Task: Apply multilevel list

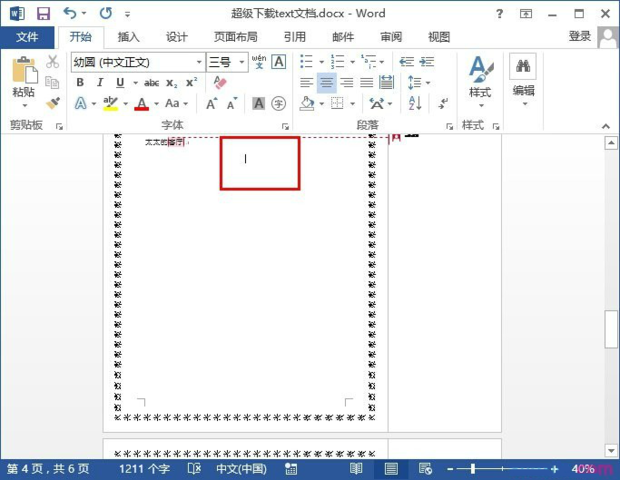Action: (368, 62)
